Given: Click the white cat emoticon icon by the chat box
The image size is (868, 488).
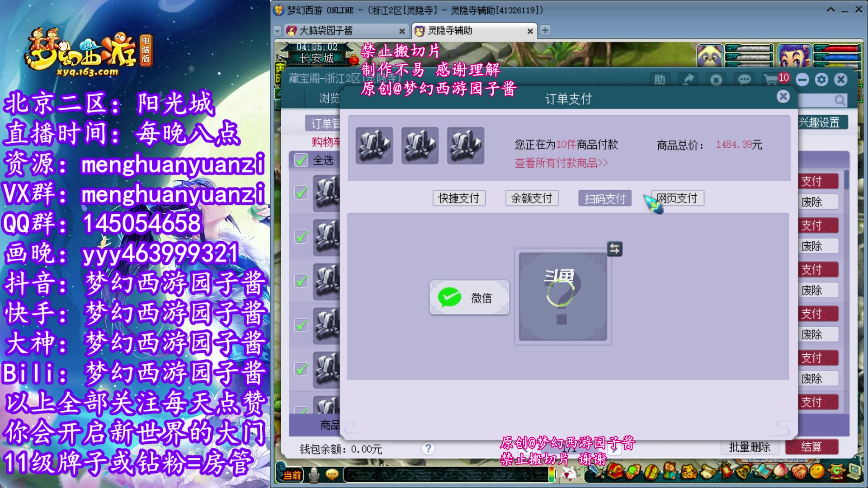Looking at the screenshot, I should pos(569,474).
